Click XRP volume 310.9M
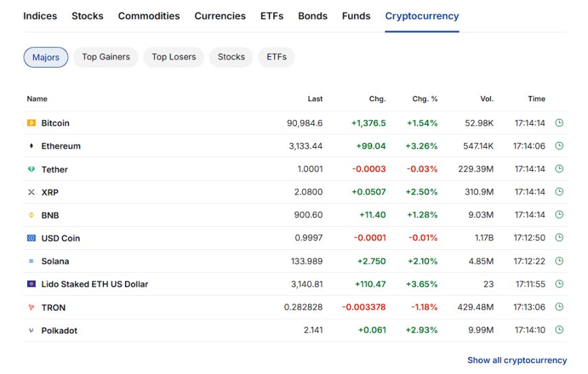Screen dimensions: 588x374 tap(479, 192)
